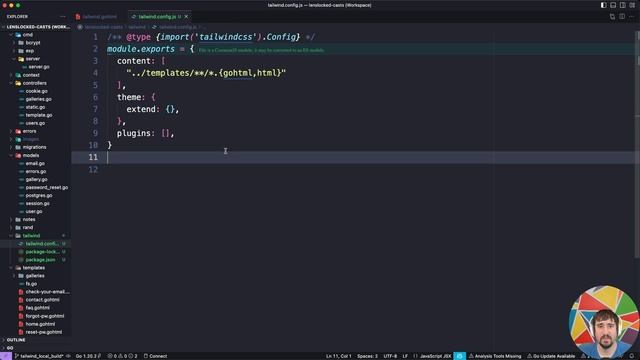Toggle the secondary sidebar layout icon
The height and width of the screenshot is (360, 640).
click(x=622, y=5)
